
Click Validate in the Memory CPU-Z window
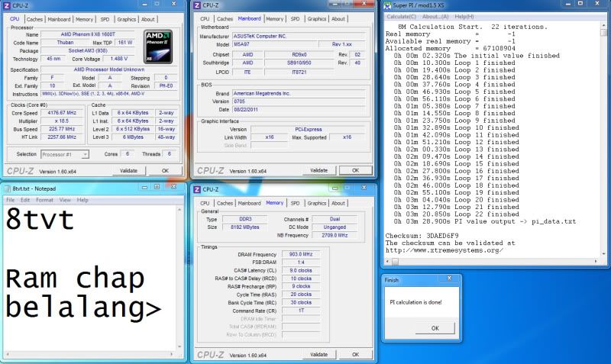point(318,355)
